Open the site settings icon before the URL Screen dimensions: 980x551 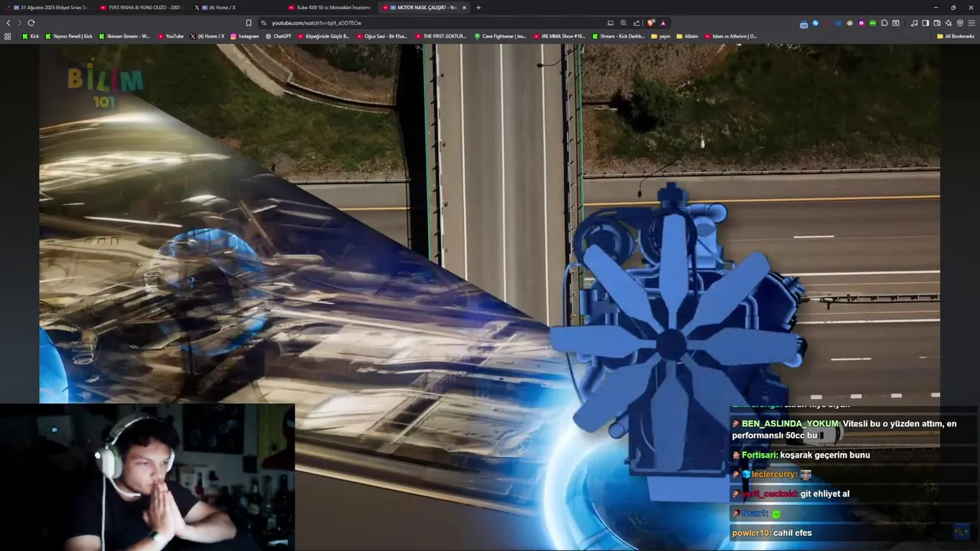coord(263,23)
